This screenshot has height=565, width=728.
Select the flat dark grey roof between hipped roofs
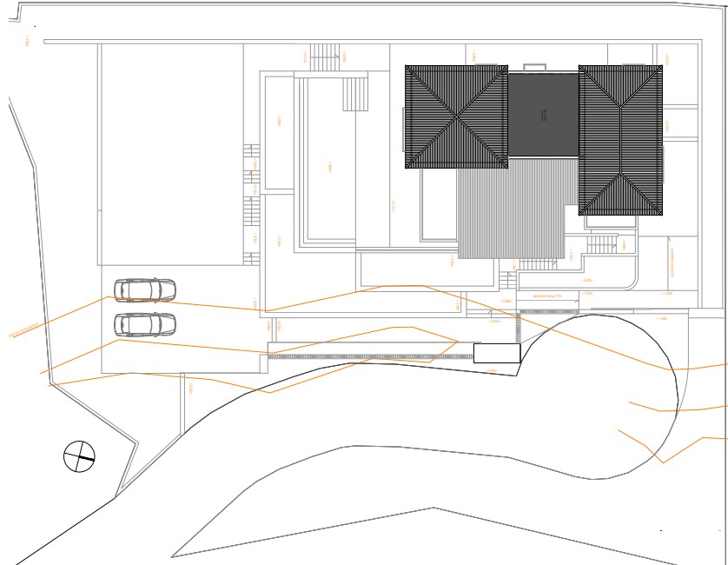point(544,115)
